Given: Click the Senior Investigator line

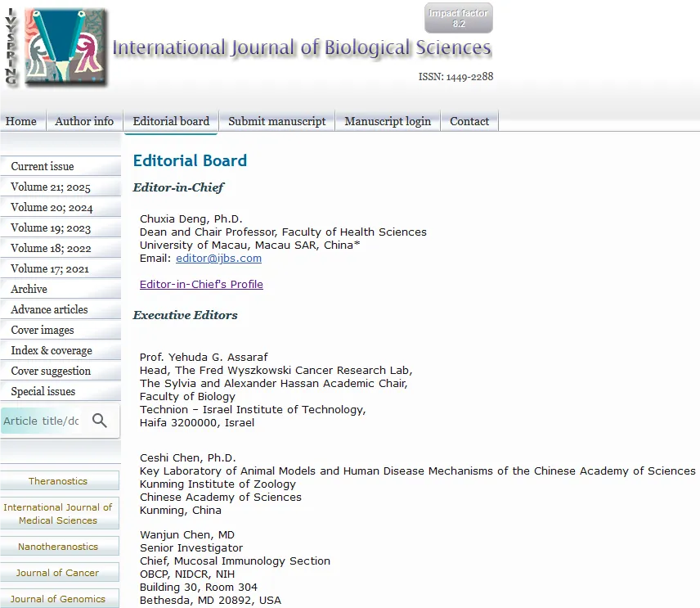Looking at the screenshot, I should (x=191, y=547).
